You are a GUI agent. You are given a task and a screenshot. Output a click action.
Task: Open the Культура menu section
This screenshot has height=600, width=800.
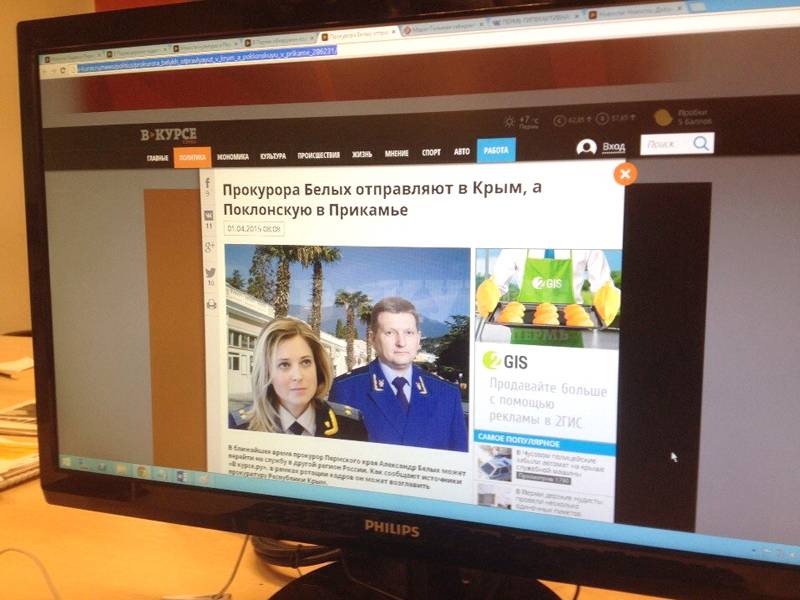[273, 156]
